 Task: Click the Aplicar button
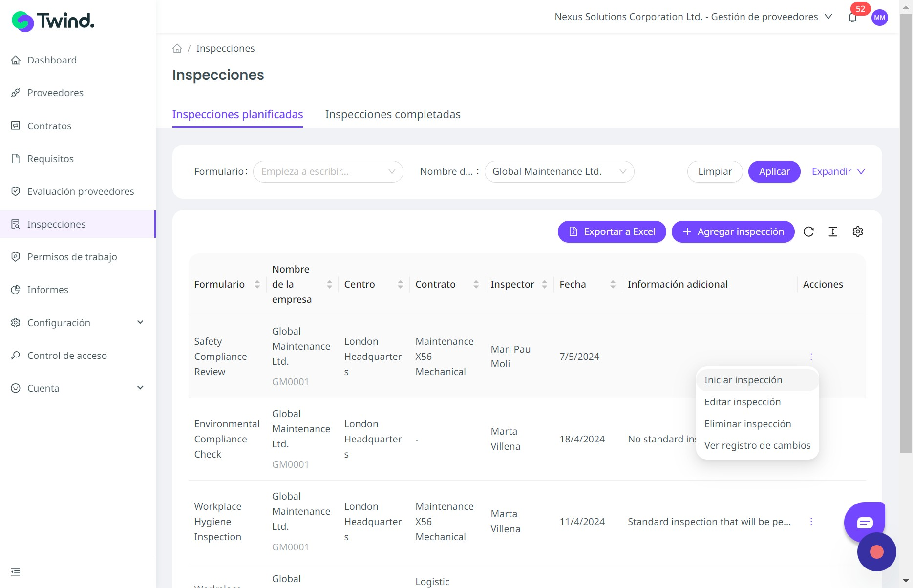[774, 172]
